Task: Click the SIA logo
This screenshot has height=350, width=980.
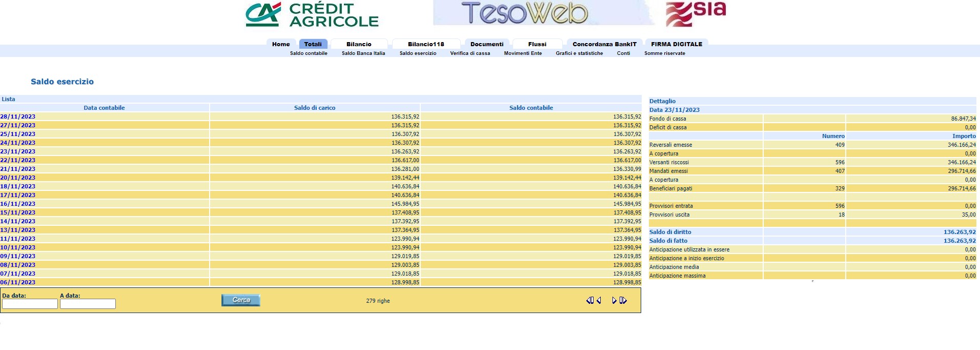Action: (x=696, y=14)
